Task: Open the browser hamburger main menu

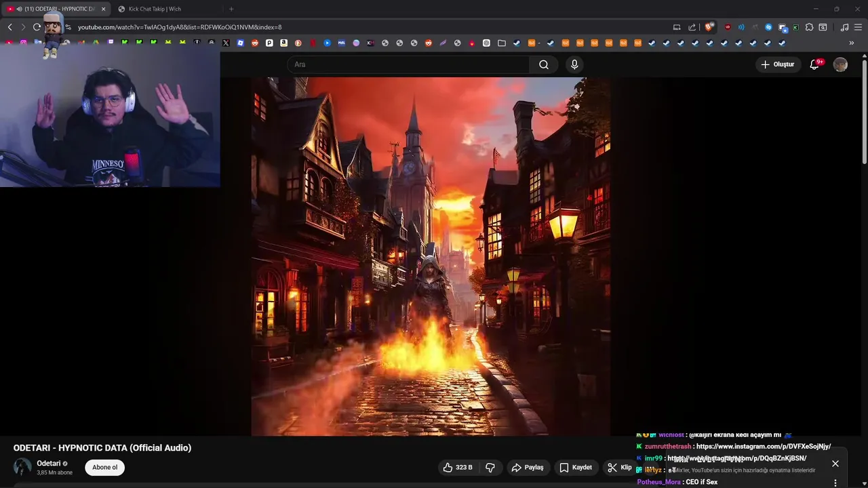Action: (x=859, y=27)
